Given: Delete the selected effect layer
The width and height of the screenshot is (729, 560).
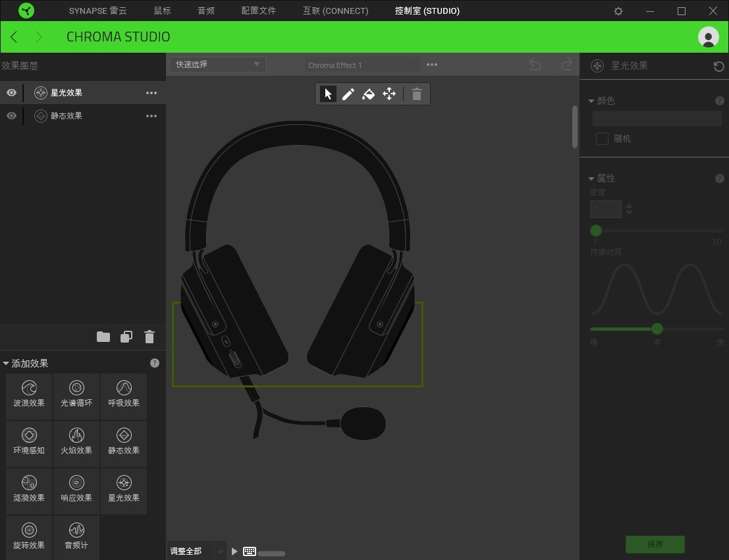Looking at the screenshot, I should (x=149, y=337).
